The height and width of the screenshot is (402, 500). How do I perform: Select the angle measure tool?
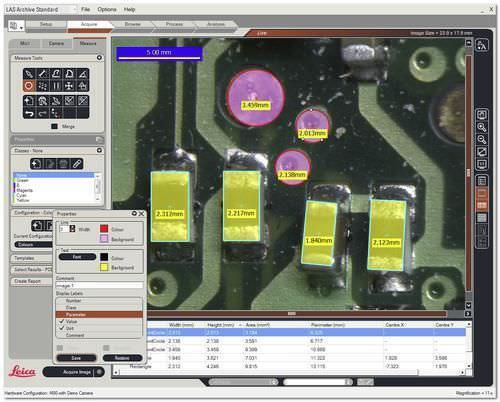tap(83, 73)
